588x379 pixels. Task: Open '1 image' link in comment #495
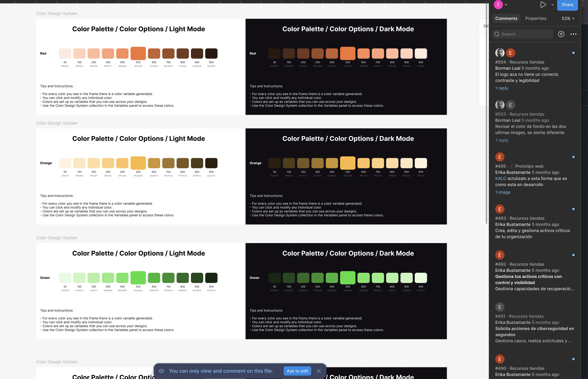coord(503,192)
